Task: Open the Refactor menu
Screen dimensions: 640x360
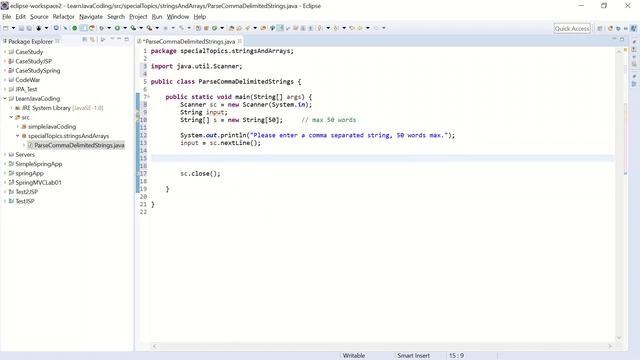Action: click(64, 17)
